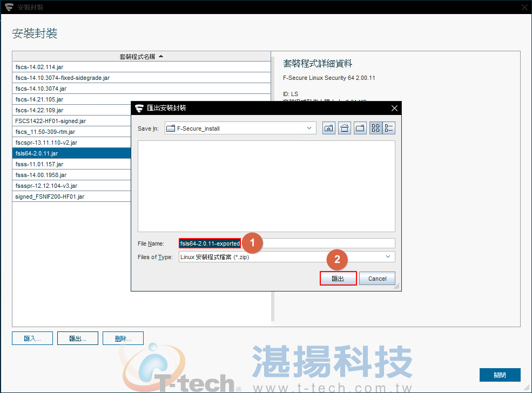Click the 匯出... button below package list
This screenshot has width=532, height=393.
pyautogui.click(x=78, y=338)
